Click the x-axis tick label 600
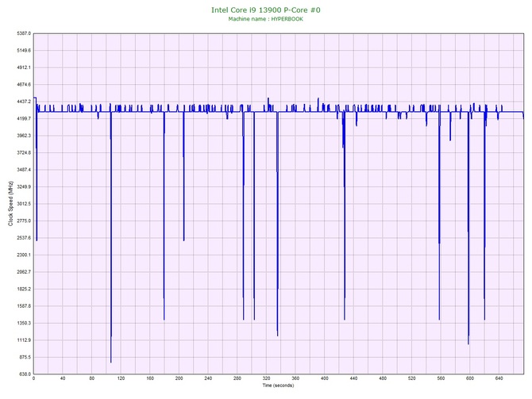Viewport: 532px width, 399px height. 470,378
